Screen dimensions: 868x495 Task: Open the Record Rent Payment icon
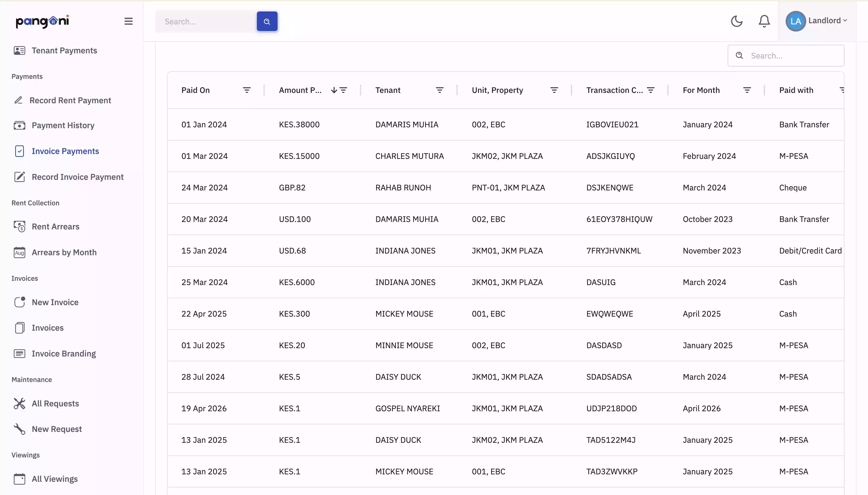pyautogui.click(x=20, y=100)
